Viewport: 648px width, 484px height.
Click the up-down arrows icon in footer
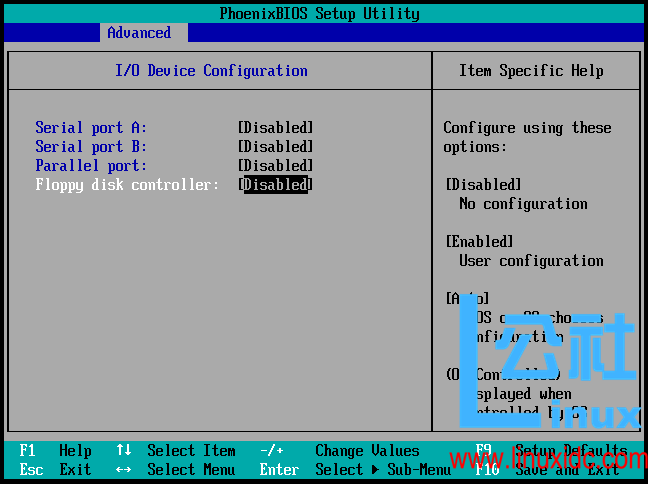[124, 450]
